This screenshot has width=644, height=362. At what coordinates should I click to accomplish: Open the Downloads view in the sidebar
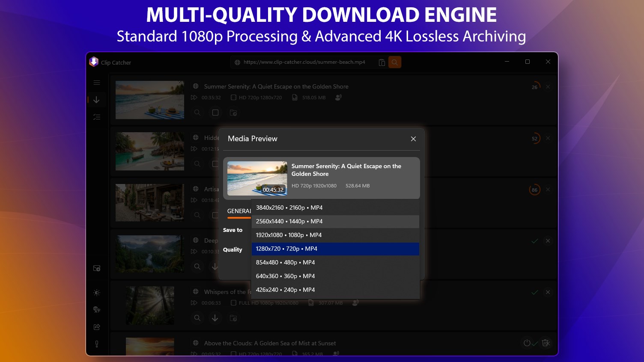(96, 100)
